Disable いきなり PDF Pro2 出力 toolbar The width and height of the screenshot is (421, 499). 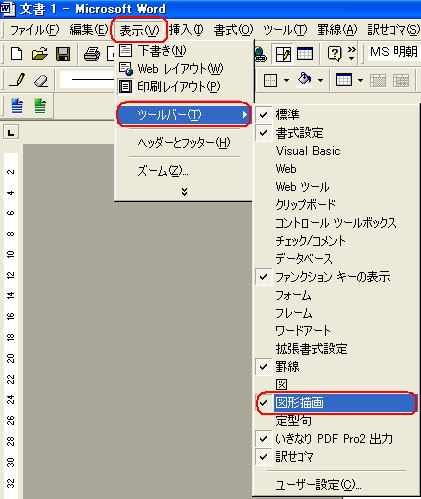click(x=337, y=439)
